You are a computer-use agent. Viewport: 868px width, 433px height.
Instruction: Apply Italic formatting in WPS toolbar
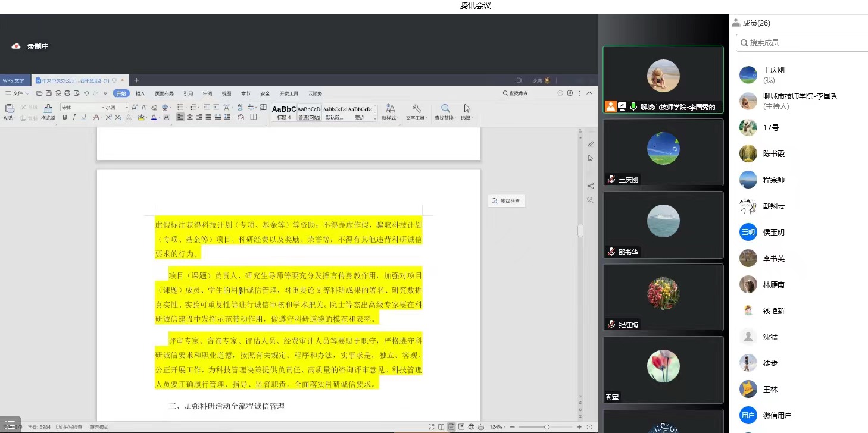pos(74,117)
